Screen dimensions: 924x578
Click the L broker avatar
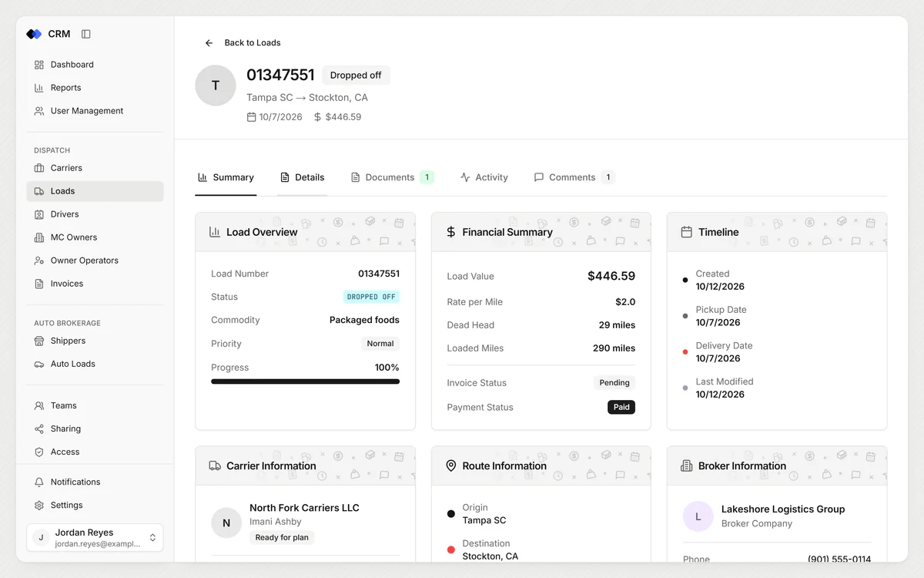tap(698, 516)
